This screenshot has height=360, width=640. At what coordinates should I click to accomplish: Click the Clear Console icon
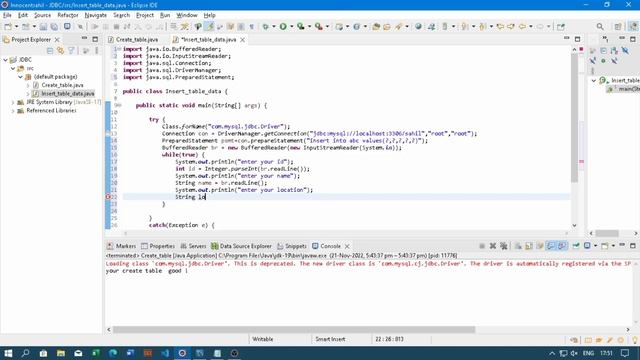click(x=518, y=246)
